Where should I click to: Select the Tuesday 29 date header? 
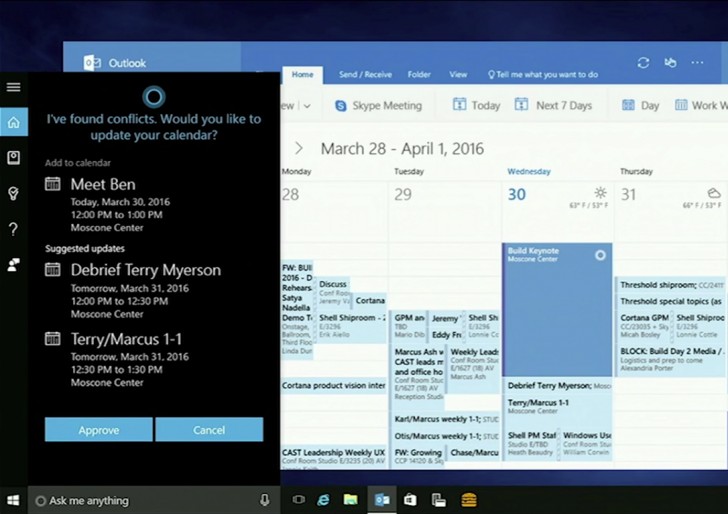(x=403, y=194)
